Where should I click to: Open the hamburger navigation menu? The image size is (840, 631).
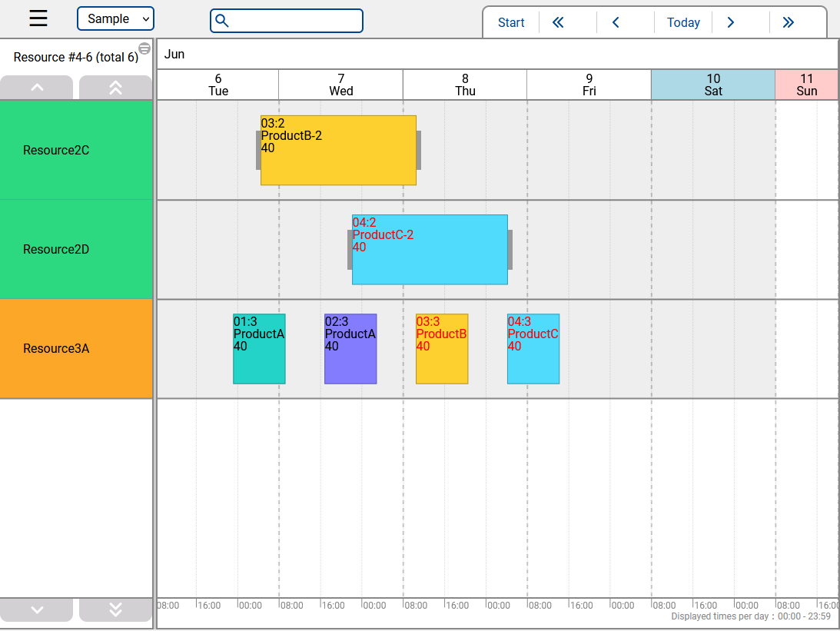pos(38,18)
